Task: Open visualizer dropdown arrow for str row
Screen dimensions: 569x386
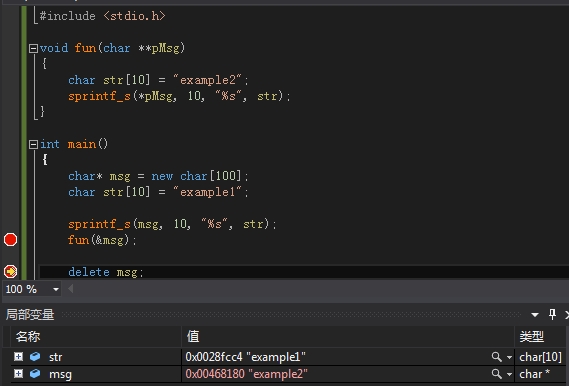Action: 509,357
